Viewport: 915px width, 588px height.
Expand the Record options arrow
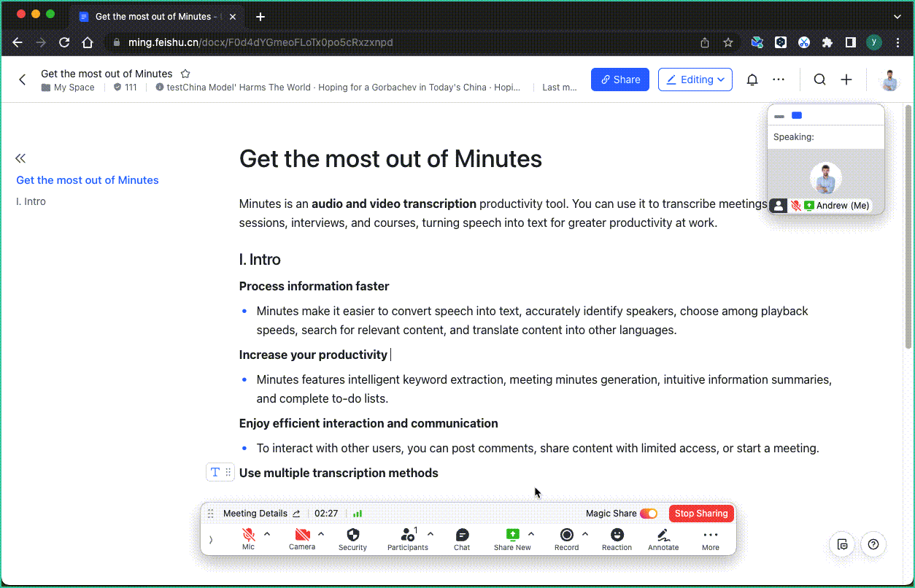coord(585,533)
